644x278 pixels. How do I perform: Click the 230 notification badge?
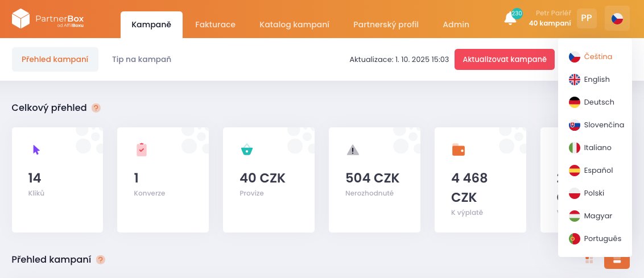(517, 14)
